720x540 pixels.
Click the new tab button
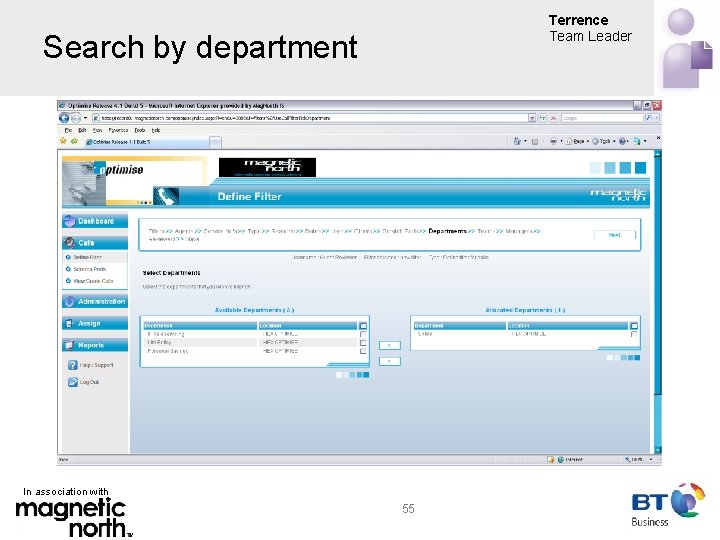tap(215, 142)
